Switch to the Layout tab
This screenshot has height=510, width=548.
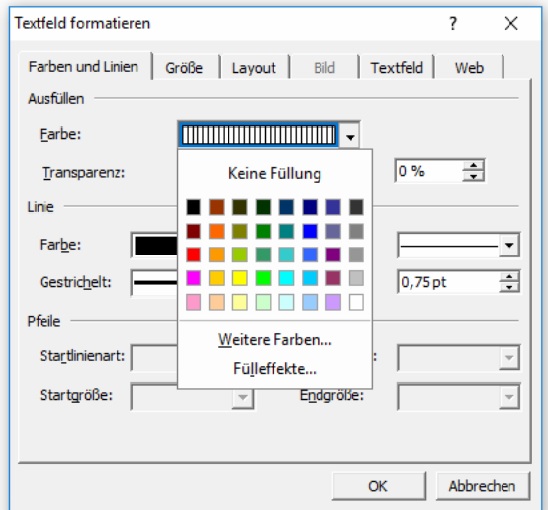click(254, 68)
